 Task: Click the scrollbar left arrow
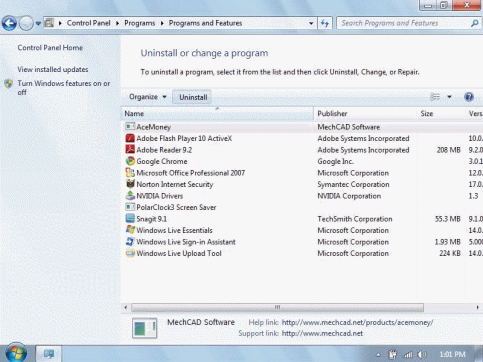125,307
